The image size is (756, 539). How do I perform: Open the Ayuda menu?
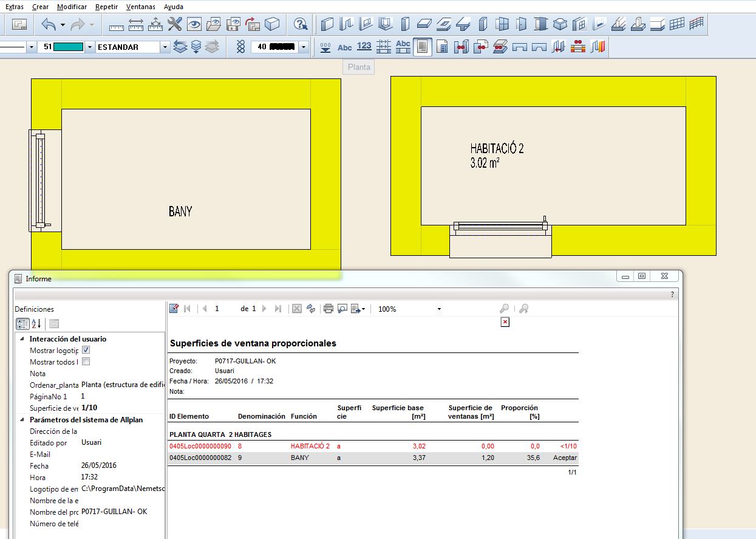tap(174, 7)
